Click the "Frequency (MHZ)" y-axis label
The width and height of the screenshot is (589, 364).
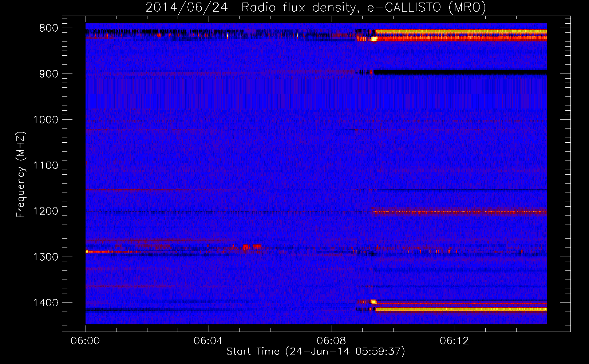21,174
